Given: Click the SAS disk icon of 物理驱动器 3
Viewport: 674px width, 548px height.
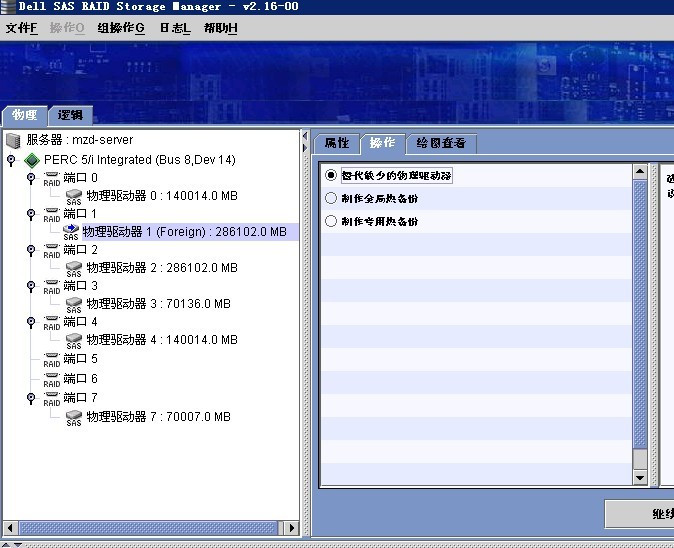Looking at the screenshot, I should point(74,306).
